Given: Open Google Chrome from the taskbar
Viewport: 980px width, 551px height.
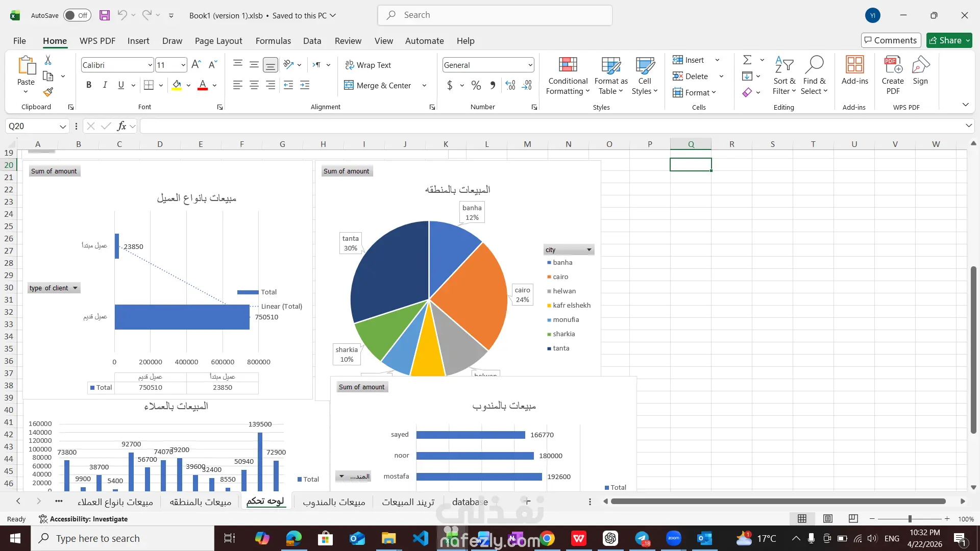Looking at the screenshot, I should click(547, 538).
